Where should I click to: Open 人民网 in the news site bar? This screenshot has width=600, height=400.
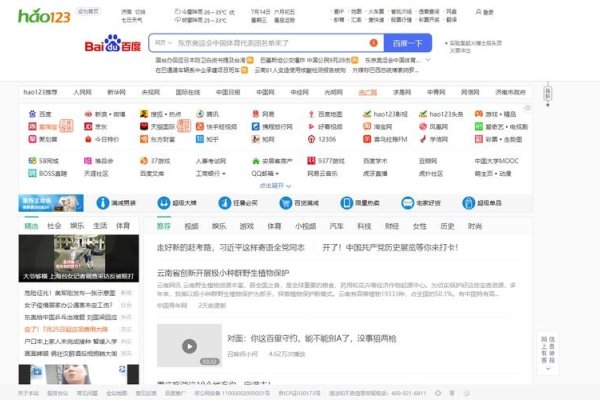coord(82,92)
